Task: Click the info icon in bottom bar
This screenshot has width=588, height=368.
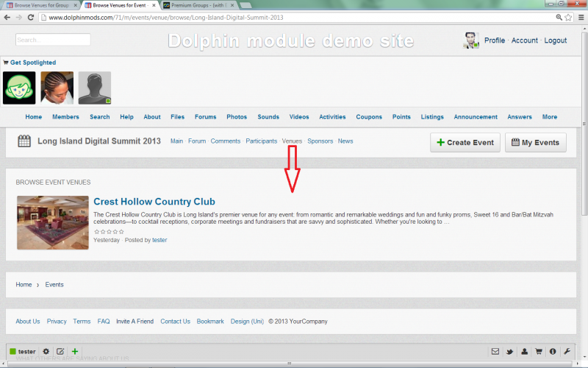Action: coord(553,352)
